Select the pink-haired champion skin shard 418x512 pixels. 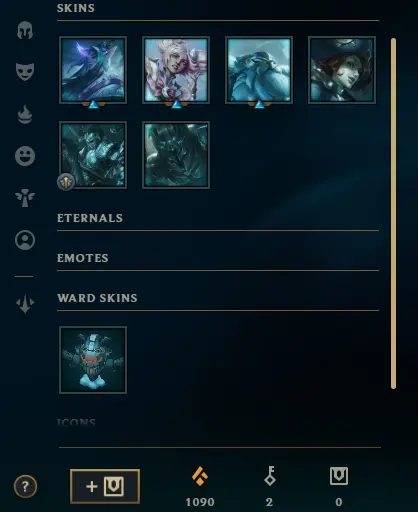click(x=176, y=70)
